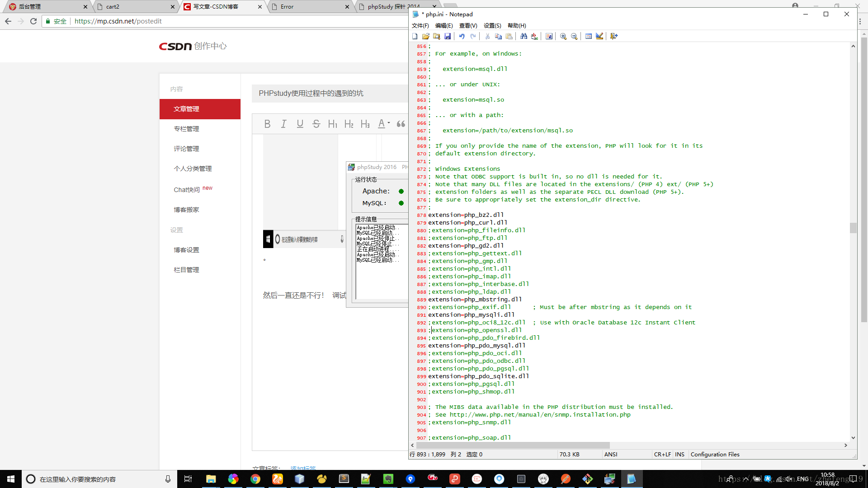Open 帮助(H) menu in Notepad
Viewport: 868px width, 488px height.
517,26
